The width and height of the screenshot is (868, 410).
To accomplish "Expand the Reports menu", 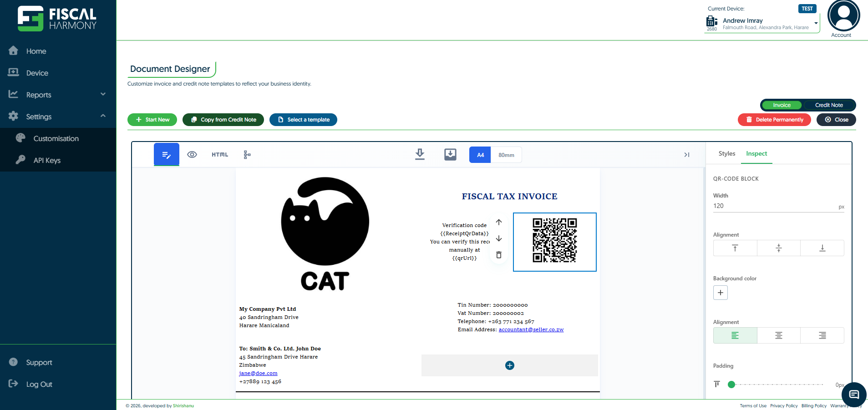I will point(103,95).
